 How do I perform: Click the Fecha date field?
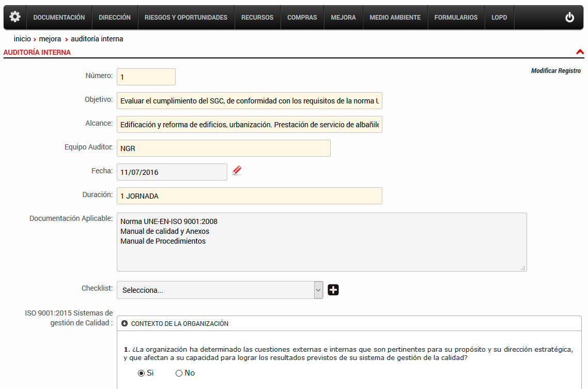pyautogui.click(x=172, y=172)
